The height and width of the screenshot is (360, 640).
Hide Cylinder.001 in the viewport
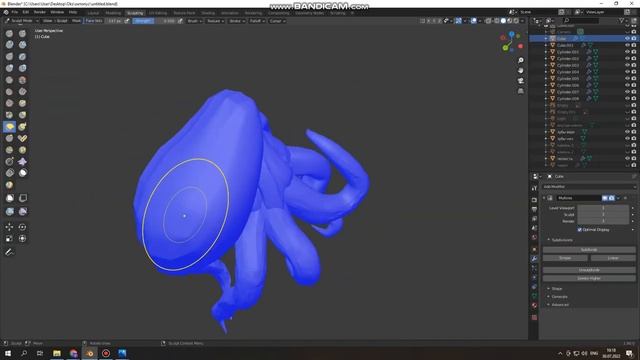627,52
